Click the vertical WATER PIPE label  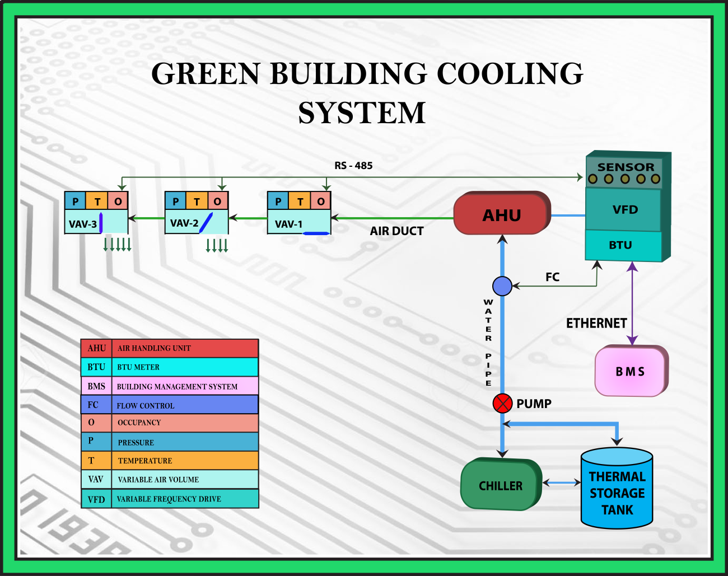488,343
